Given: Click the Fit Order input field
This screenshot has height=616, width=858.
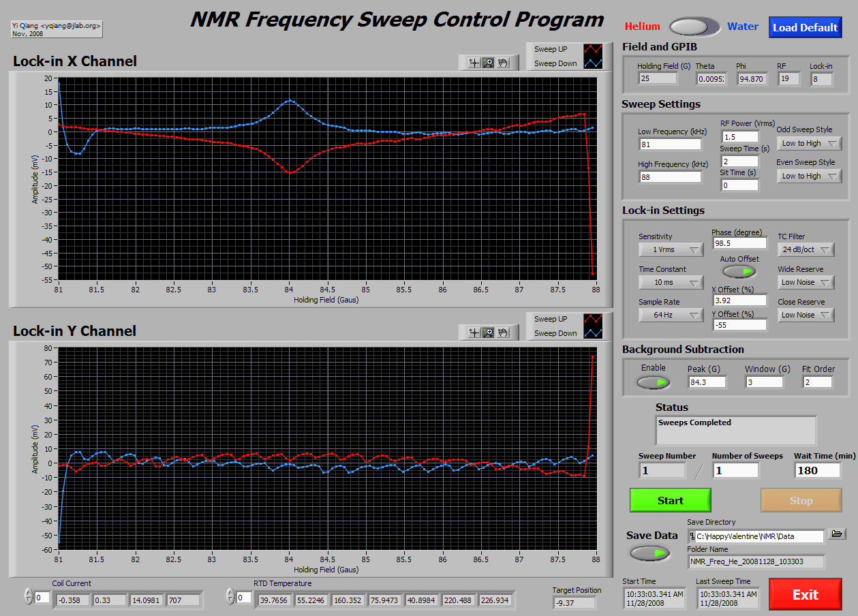Looking at the screenshot, I should click(817, 382).
